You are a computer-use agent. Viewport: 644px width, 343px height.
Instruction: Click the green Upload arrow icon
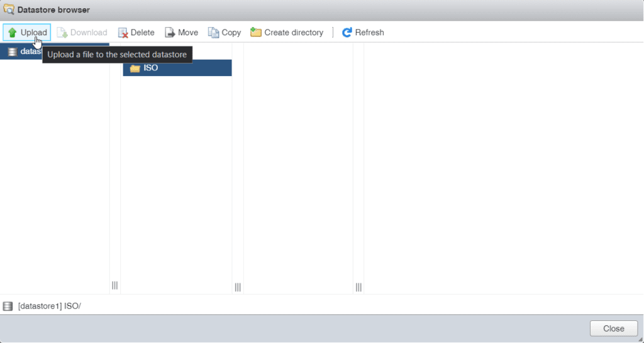click(x=12, y=33)
